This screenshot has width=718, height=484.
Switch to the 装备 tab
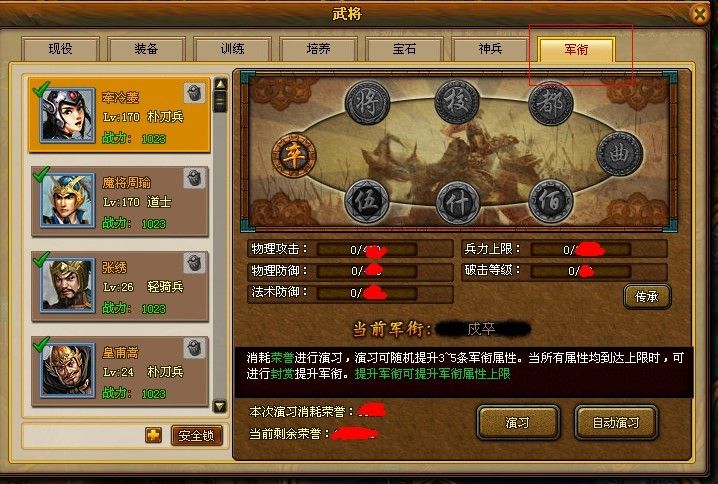tap(147, 49)
